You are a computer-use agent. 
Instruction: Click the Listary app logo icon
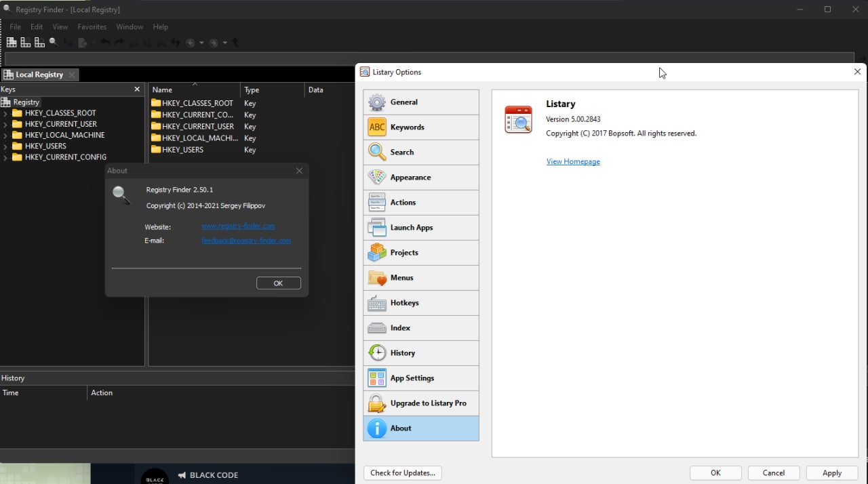tap(519, 119)
